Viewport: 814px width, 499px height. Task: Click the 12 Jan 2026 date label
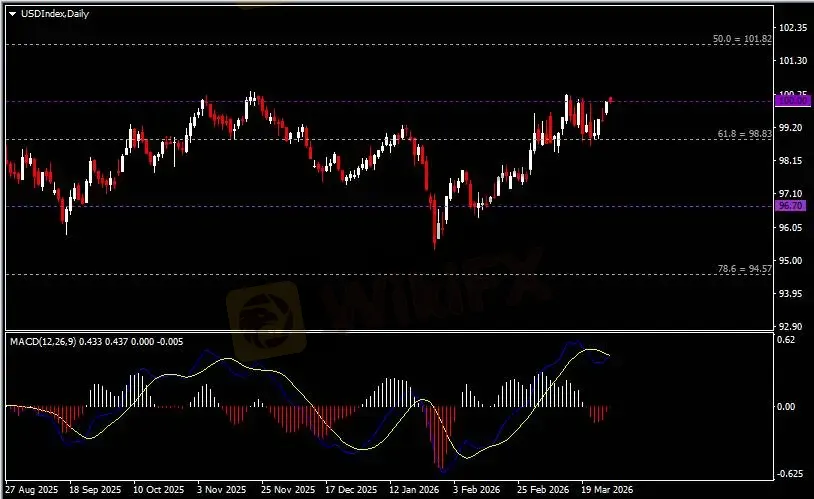click(412, 491)
